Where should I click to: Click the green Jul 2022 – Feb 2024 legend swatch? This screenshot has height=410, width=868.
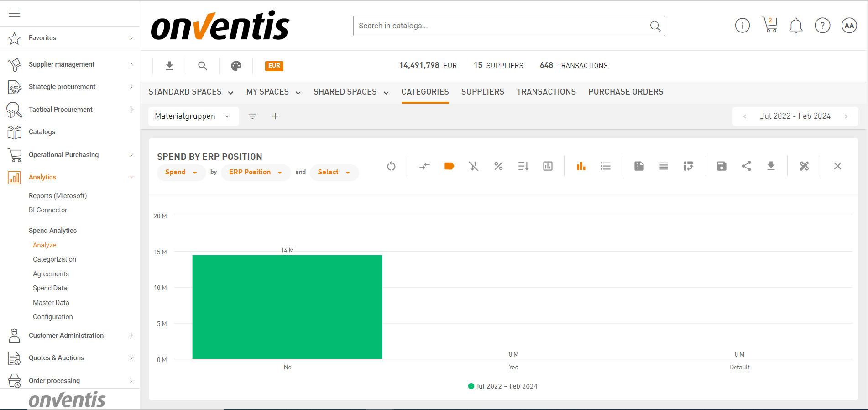point(471,386)
